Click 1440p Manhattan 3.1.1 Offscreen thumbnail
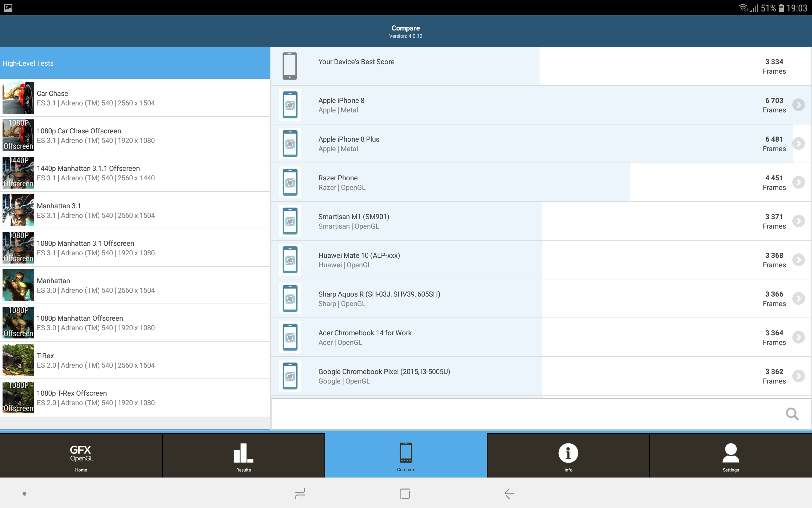812x508 pixels. pyautogui.click(x=18, y=173)
